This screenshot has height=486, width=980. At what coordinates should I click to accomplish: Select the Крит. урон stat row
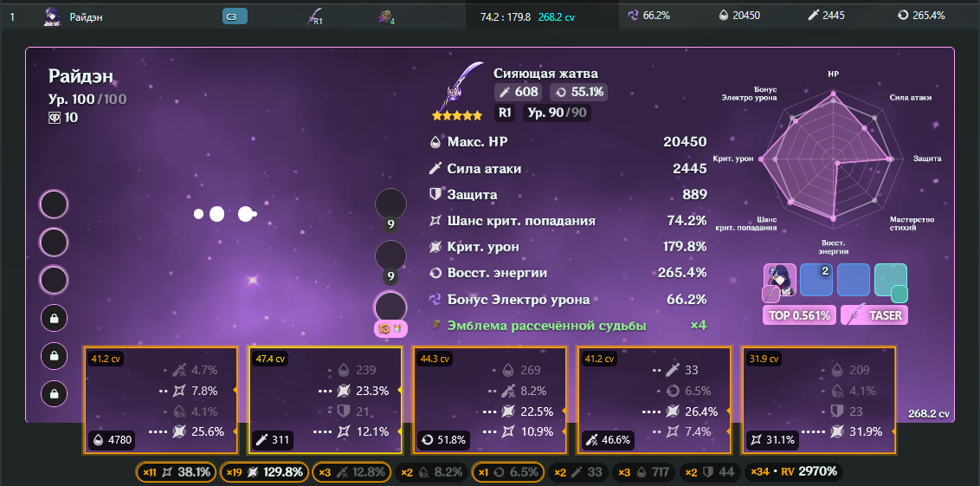tap(569, 247)
